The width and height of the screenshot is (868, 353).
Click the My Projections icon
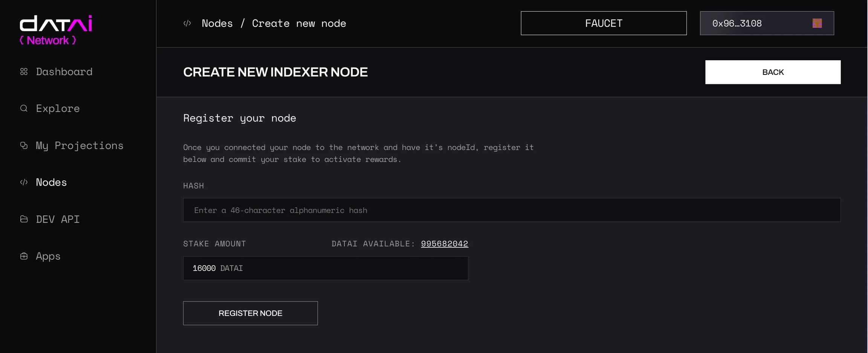tap(24, 145)
